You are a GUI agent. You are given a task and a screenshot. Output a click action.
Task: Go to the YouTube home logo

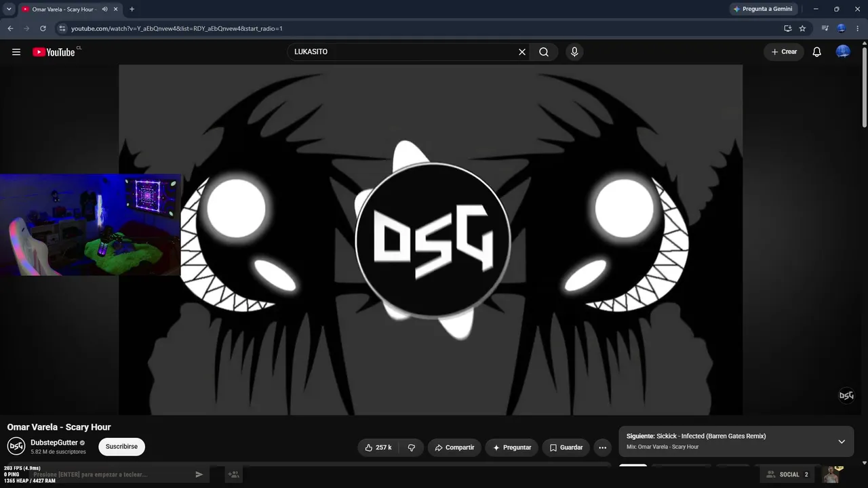coord(54,52)
